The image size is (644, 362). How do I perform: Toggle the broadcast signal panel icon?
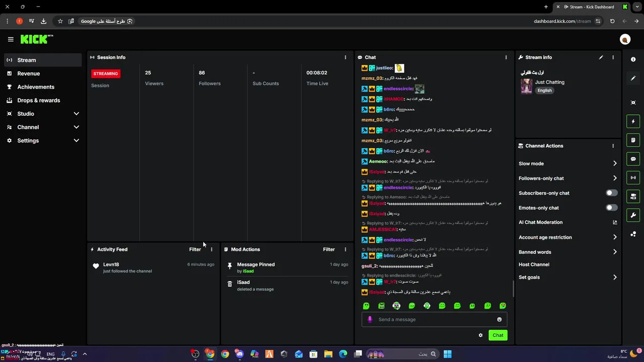633,177
